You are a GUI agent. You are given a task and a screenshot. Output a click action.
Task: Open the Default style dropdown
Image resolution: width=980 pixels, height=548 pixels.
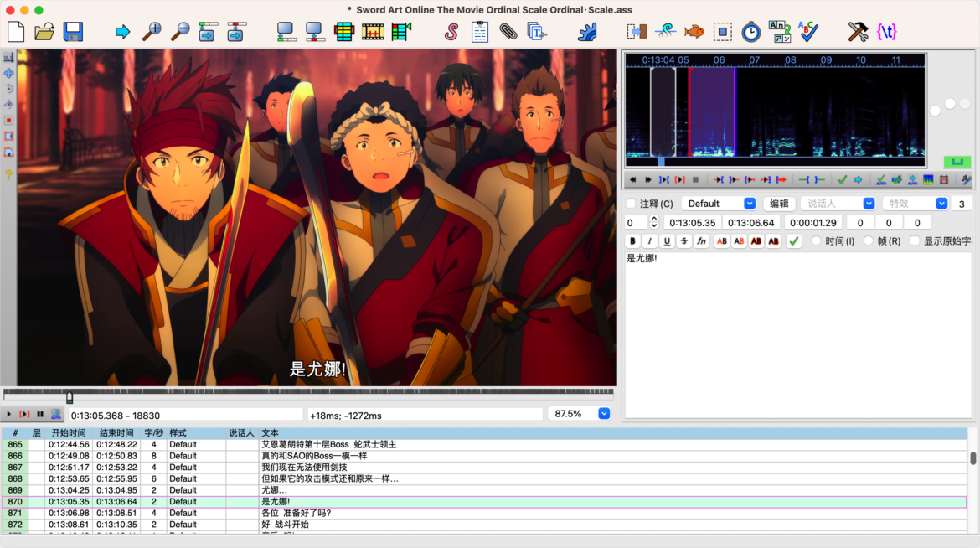pos(720,204)
